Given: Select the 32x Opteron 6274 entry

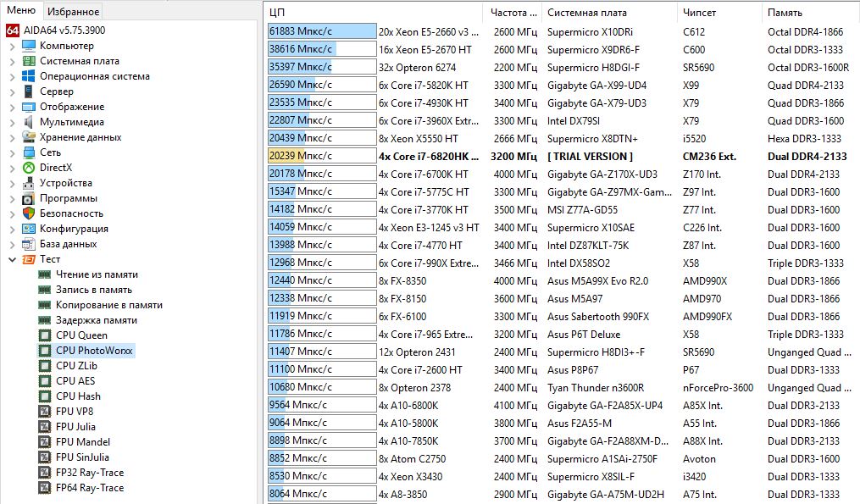Looking at the screenshot, I should click(x=417, y=68).
